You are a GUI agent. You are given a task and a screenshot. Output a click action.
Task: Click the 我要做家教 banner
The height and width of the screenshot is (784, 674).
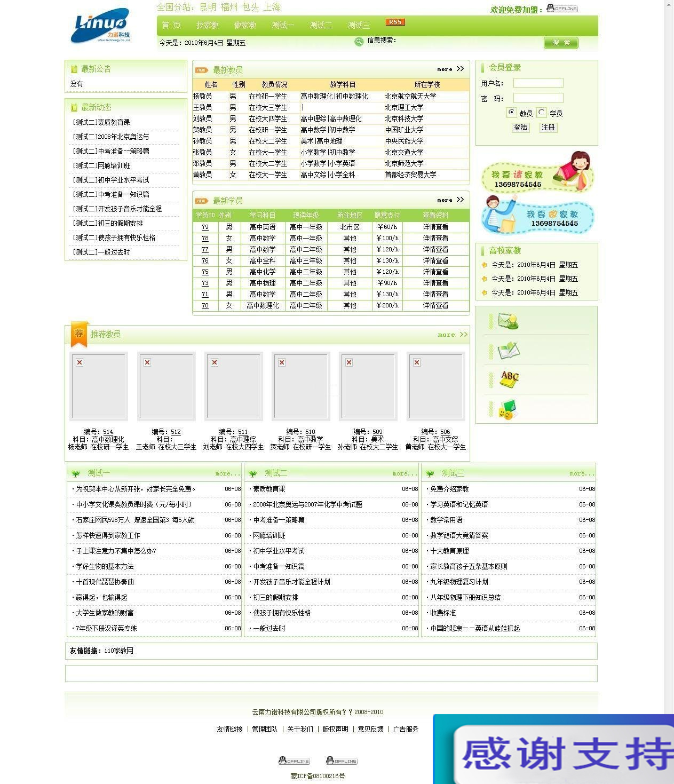click(x=537, y=215)
